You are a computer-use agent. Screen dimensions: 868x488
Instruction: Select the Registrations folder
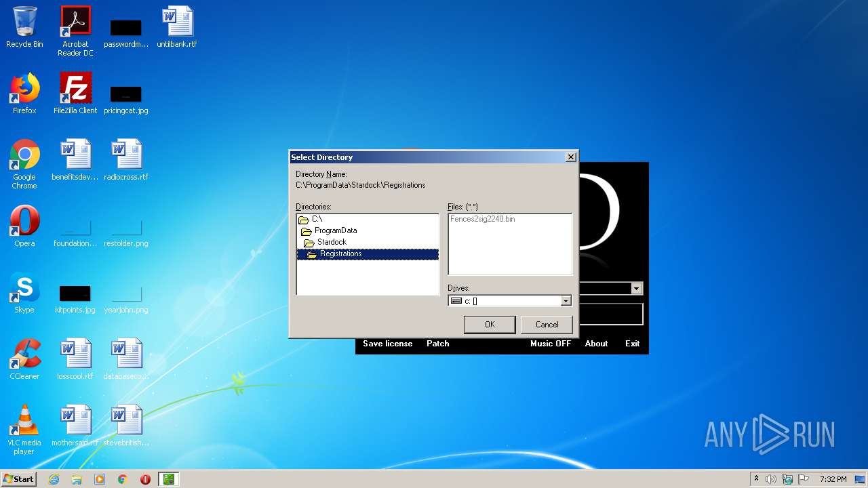[x=368, y=253]
